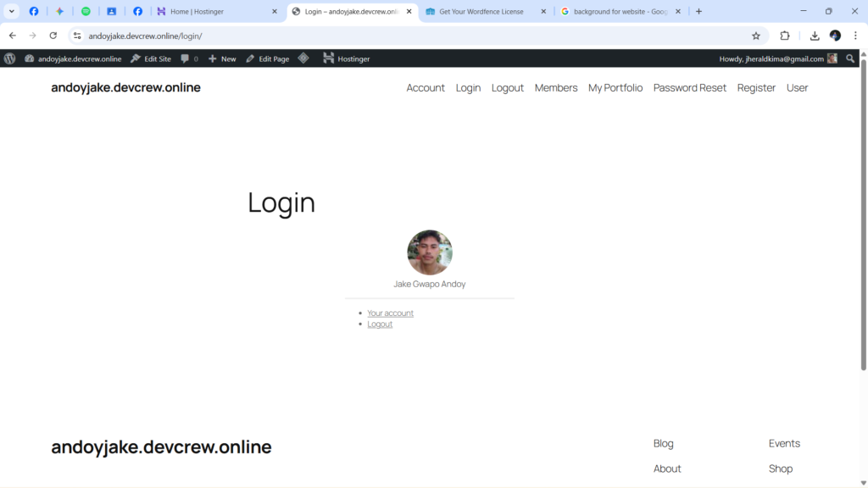
Task: Open the admin bar search magnifier icon
Action: click(x=851, y=58)
